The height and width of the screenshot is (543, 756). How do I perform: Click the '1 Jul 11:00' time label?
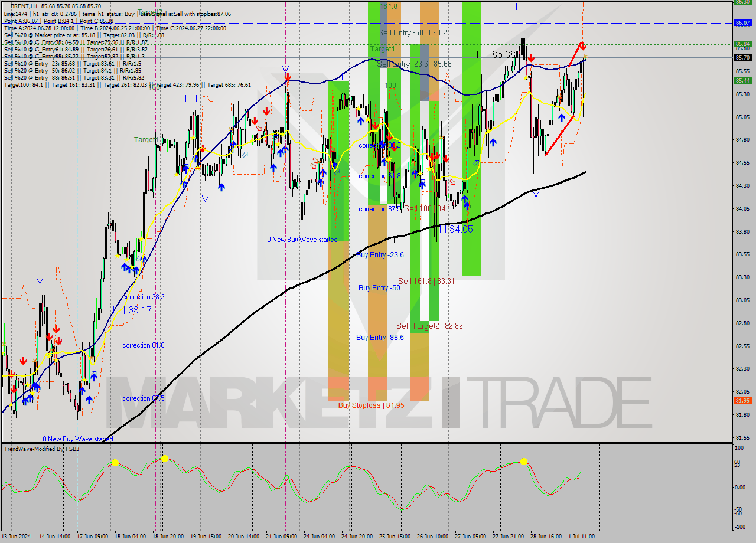point(583,537)
